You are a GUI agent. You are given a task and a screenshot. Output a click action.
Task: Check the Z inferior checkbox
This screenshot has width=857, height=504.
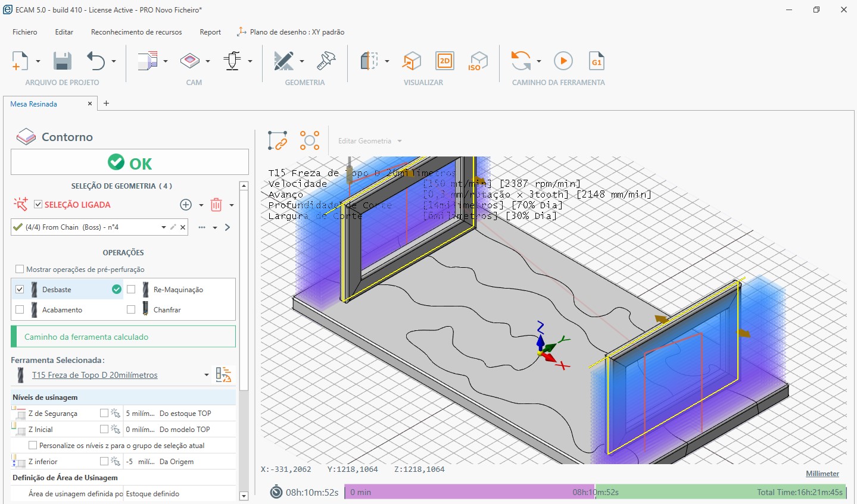pos(104,461)
